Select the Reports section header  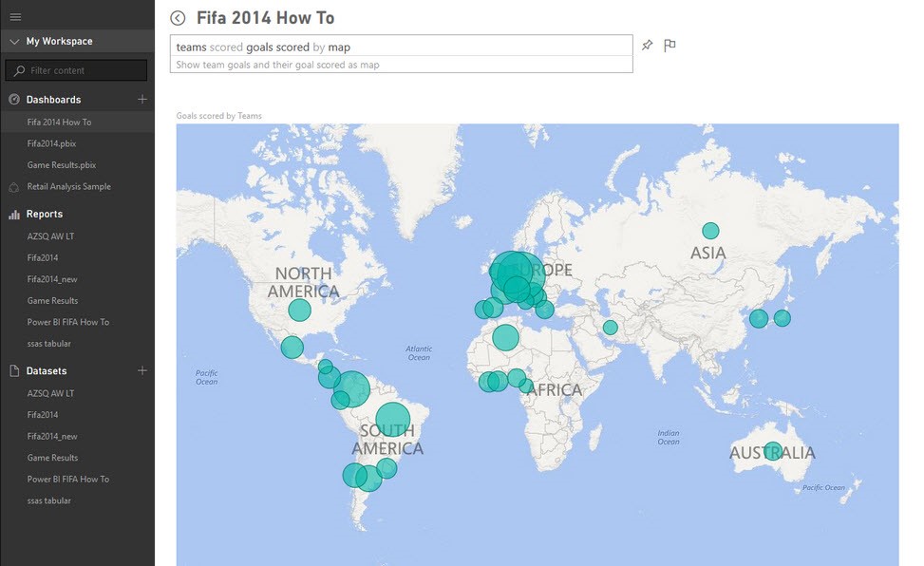[x=45, y=214]
